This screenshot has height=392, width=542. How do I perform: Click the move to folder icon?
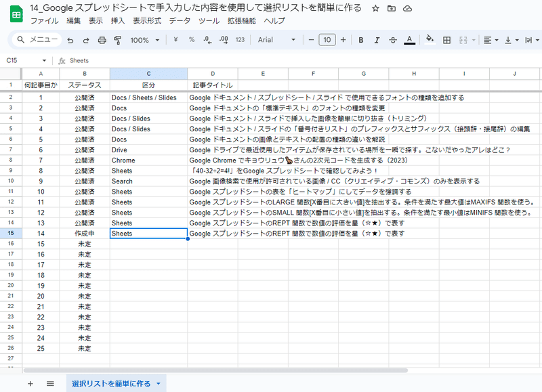[x=392, y=9]
